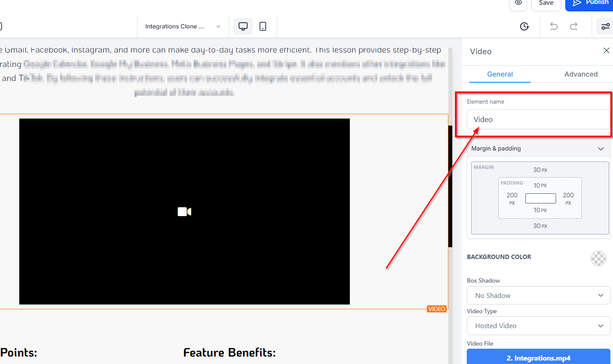Close the Video settings panel
The image size is (613, 364).
(x=606, y=51)
